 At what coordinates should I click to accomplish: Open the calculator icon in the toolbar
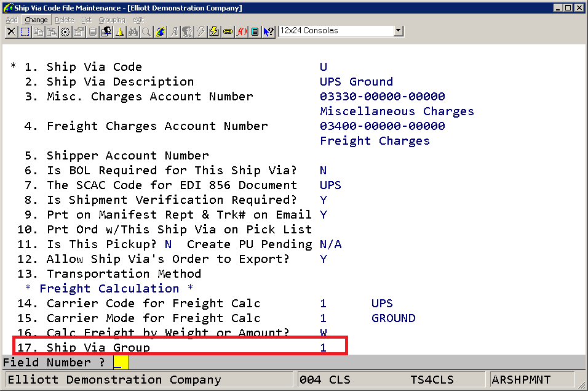[x=255, y=32]
